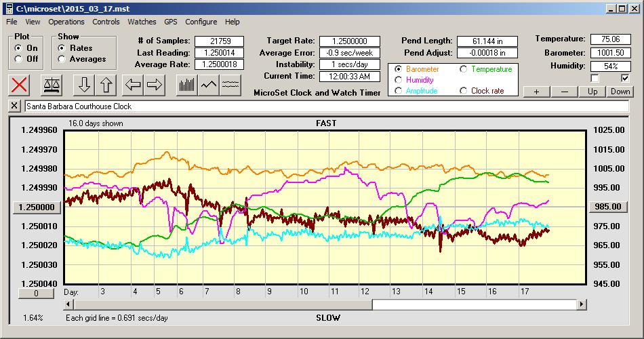Screen dimensions: 644x339
Task: Select the zigzag line graph style icon
Action: [209, 85]
